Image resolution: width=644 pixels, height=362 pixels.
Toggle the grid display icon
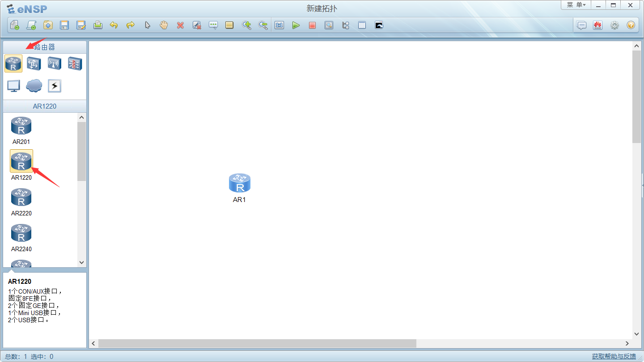(x=362, y=25)
